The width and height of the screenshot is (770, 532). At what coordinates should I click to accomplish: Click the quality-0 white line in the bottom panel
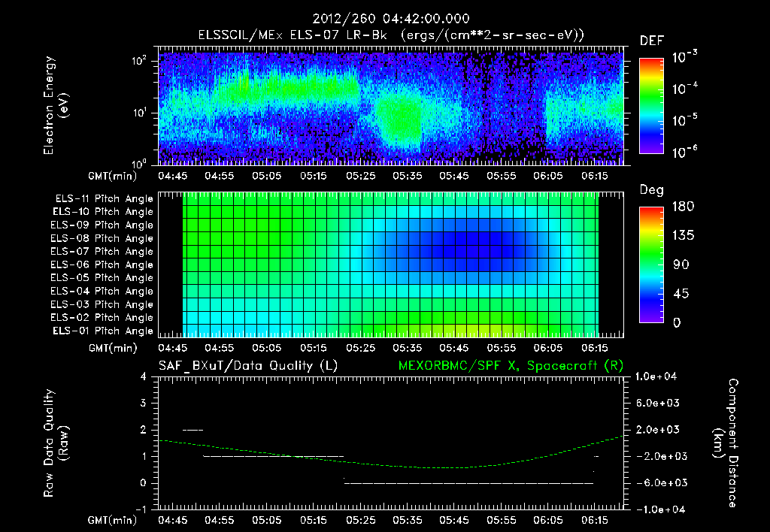pos(468,483)
